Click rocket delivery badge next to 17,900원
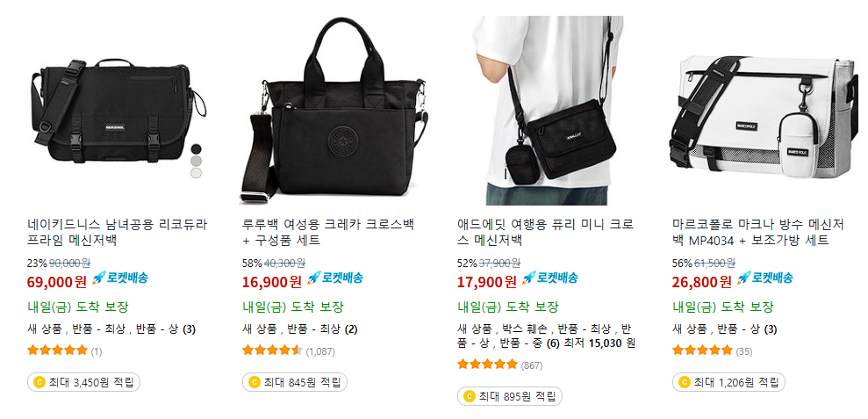Screen dimensions: 868x419 (x=550, y=278)
